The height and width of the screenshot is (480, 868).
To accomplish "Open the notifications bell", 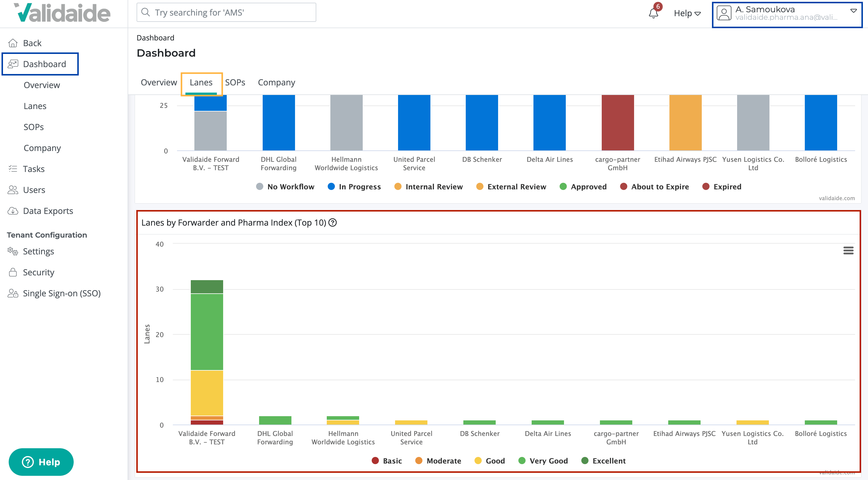I will [653, 13].
